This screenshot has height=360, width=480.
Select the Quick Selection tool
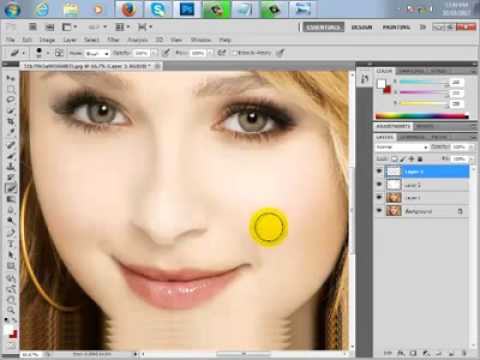[x=11, y=111]
